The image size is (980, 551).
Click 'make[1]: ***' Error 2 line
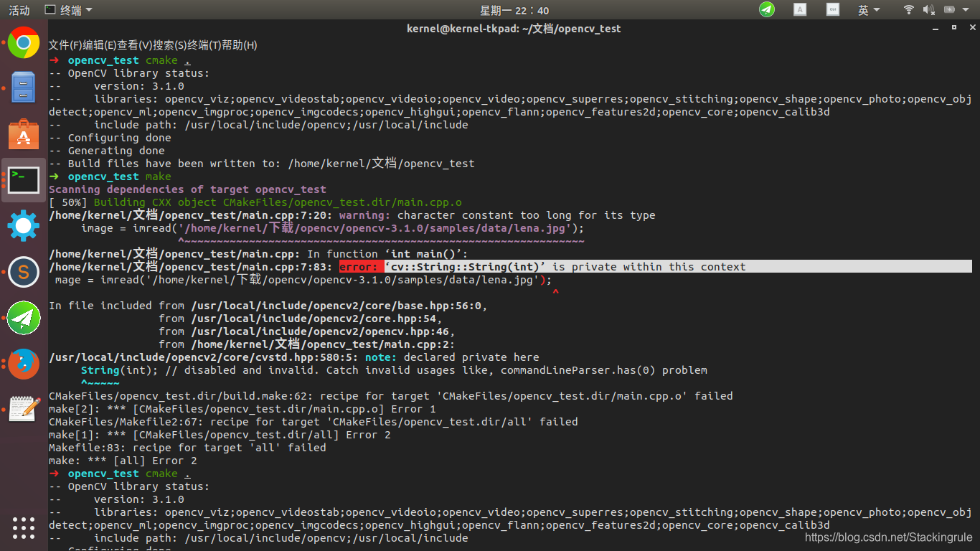pyautogui.click(x=220, y=435)
